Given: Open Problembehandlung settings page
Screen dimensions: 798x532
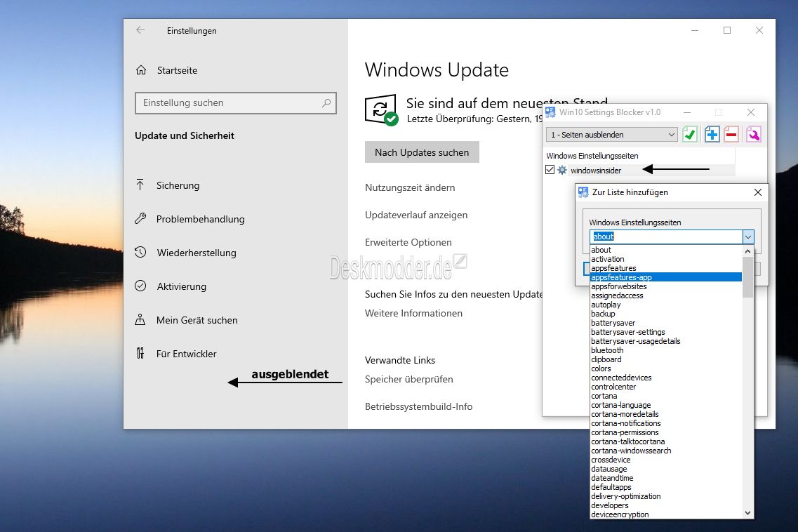Looking at the screenshot, I should click(x=200, y=219).
